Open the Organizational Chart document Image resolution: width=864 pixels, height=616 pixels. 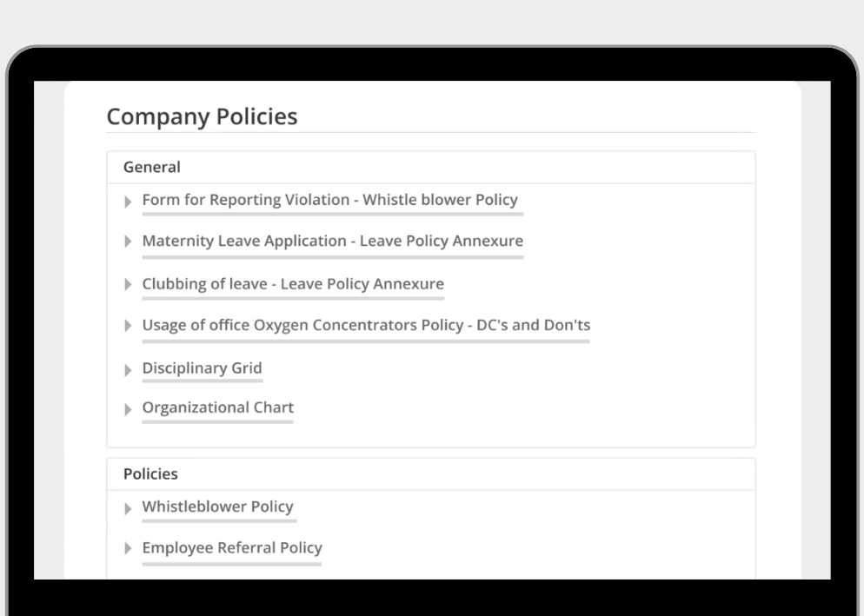tap(217, 407)
